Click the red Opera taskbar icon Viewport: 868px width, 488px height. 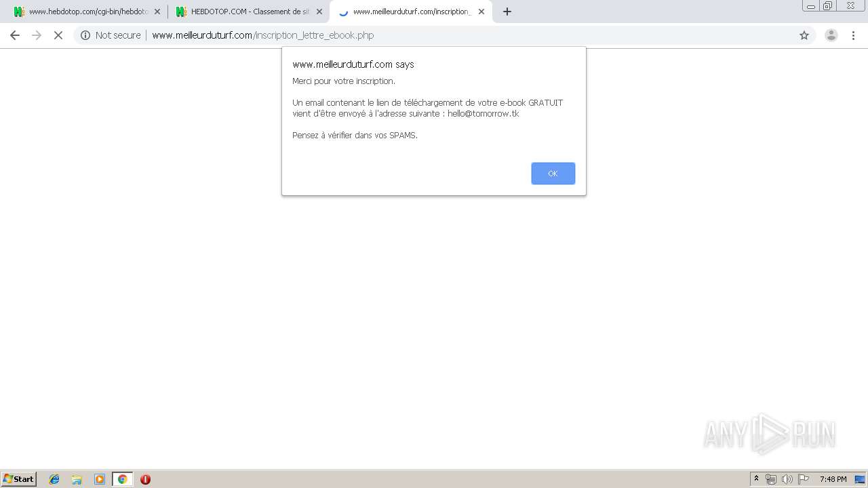click(145, 479)
